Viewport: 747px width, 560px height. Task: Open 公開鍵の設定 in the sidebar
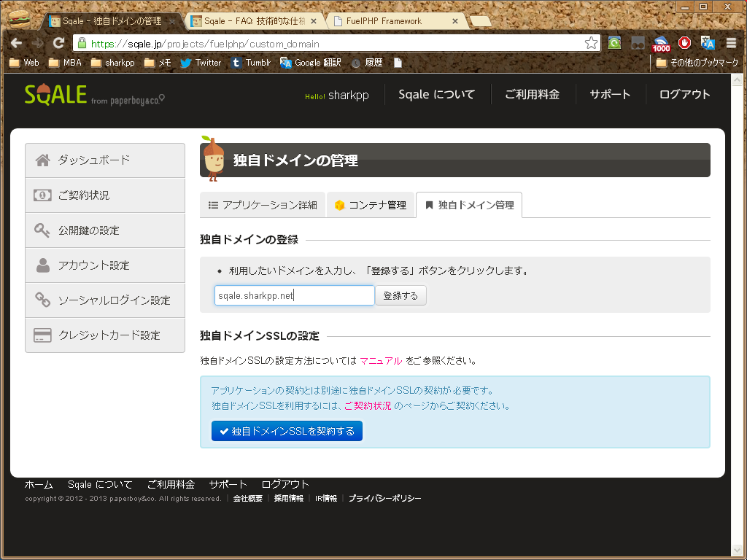click(105, 230)
